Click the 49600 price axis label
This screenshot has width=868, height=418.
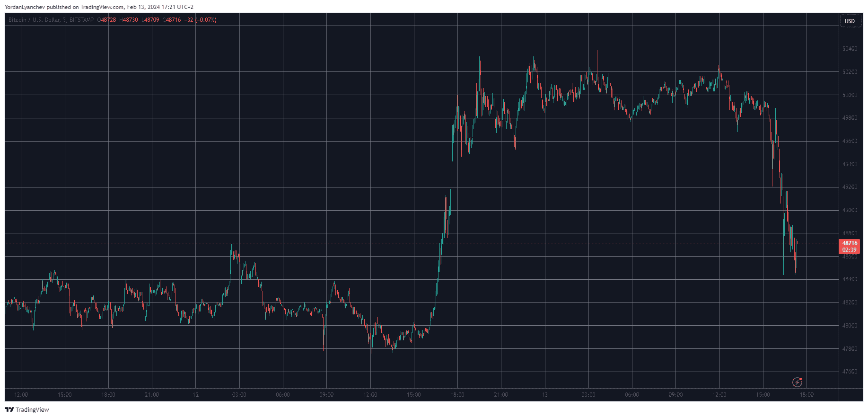point(850,141)
